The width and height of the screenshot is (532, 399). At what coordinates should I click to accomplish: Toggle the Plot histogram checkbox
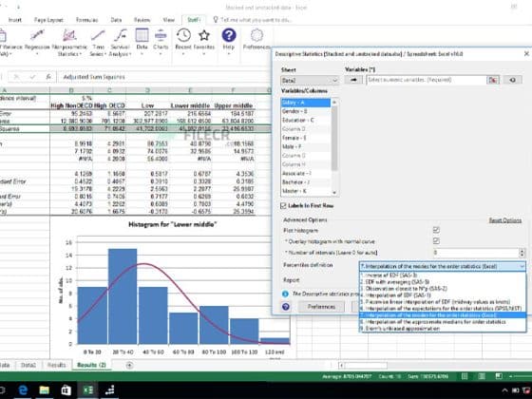(x=436, y=230)
